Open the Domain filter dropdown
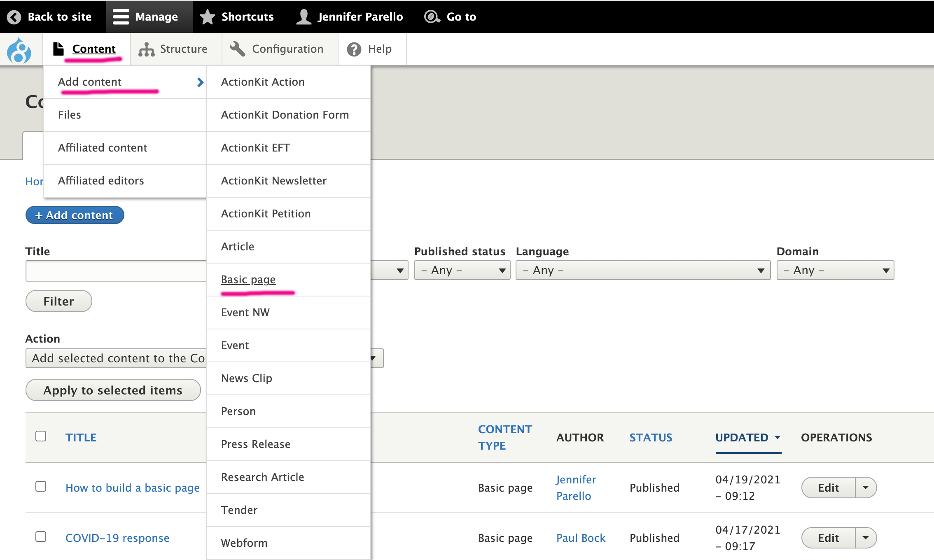 coord(835,270)
